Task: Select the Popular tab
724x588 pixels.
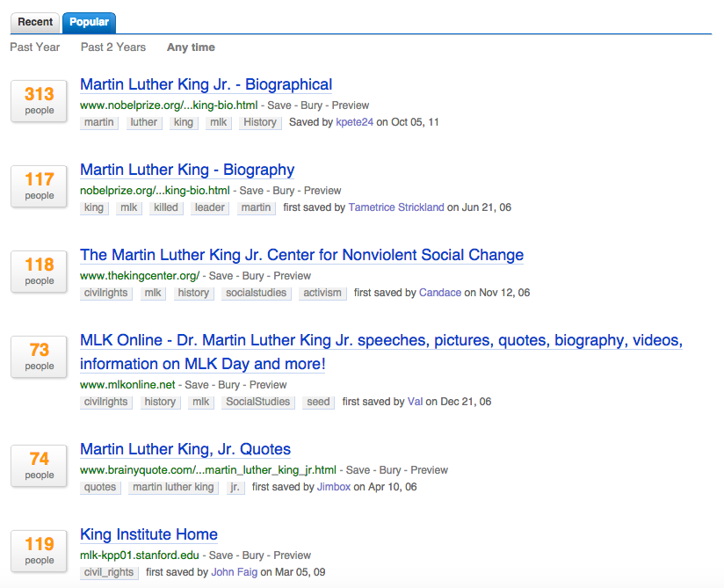Action: click(x=89, y=22)
